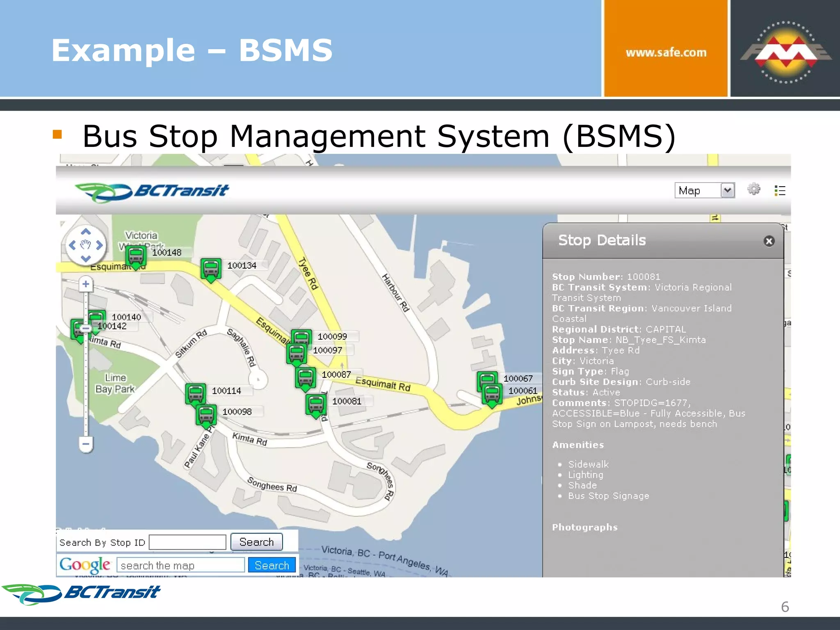Screen dimensions: 840x630
Task: Zoom out with the minus button
Action: tap(86, 444)
